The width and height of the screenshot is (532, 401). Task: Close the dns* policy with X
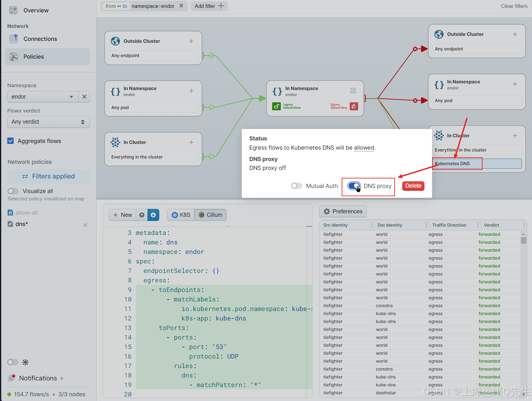85,225
